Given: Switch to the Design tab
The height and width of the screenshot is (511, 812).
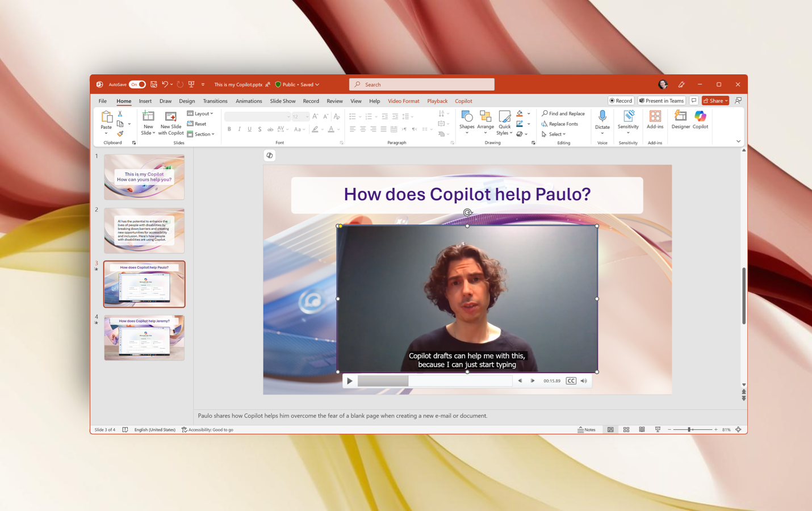Looking at the screenshot, I should coord(187,101).
